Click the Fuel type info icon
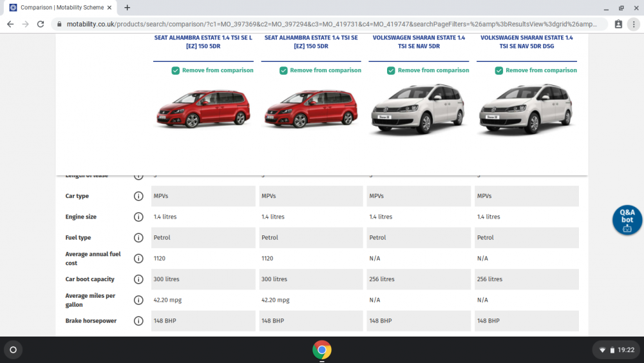The image size is (644, 363). pyautogui.click(x=138, y=238)
